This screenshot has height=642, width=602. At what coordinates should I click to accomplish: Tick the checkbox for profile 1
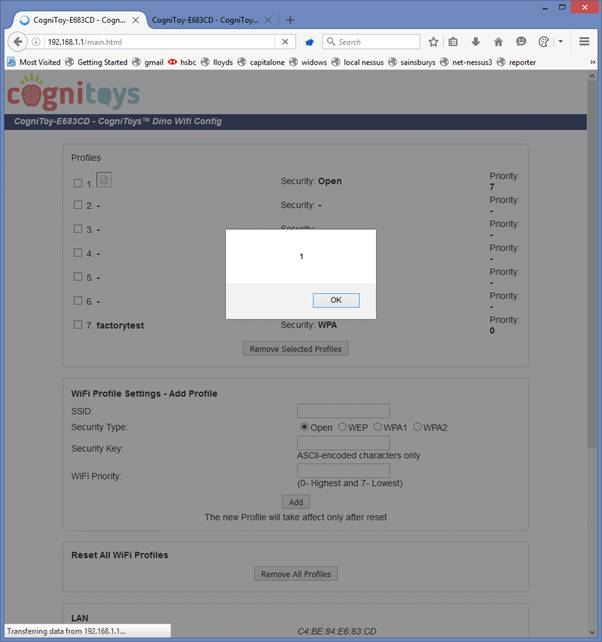click(x=78, y=183)
